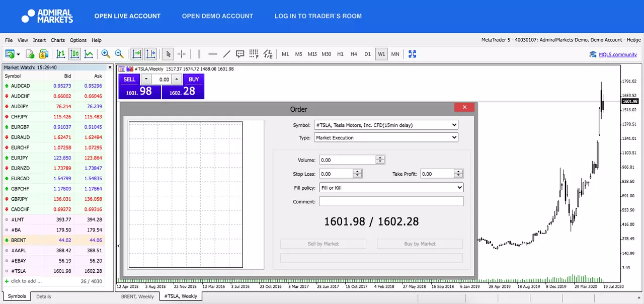Select the cursor pointer tool
Screen dimensions: 644x304
pyautogui.click(x=169, y=54)
